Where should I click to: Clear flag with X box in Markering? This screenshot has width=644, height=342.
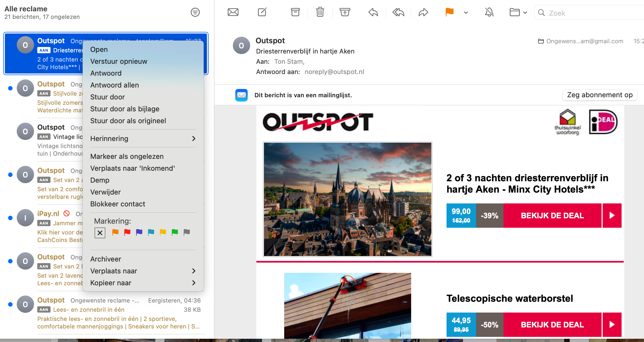(x=100, y=233)
